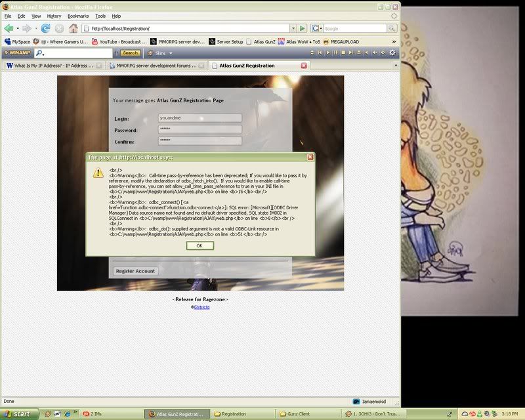Open Winamp toolbar settings gear
Image resolution: width=525 pixels, height=420 pixels.
392,52
